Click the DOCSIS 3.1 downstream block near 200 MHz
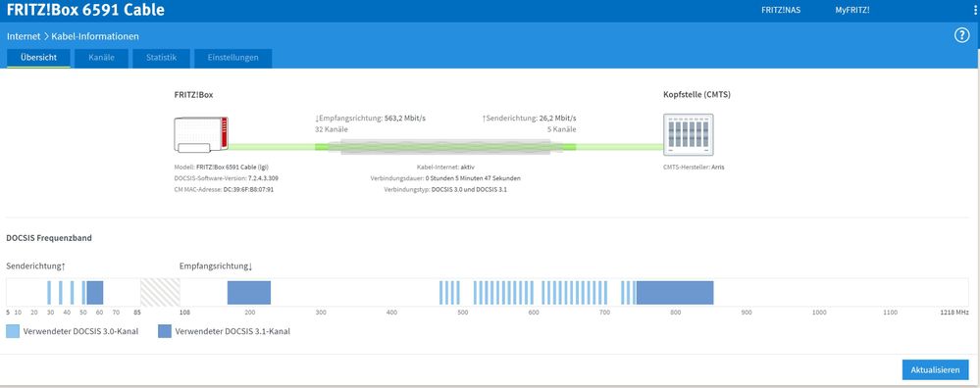The image size is (980, 388). point(249,293)
